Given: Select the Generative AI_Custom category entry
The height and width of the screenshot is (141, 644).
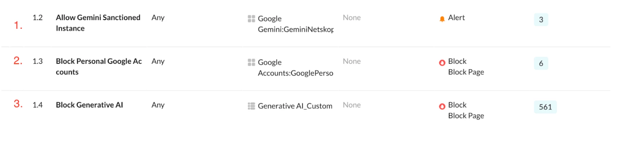Looking at the screenshot, I should [295, 106].
